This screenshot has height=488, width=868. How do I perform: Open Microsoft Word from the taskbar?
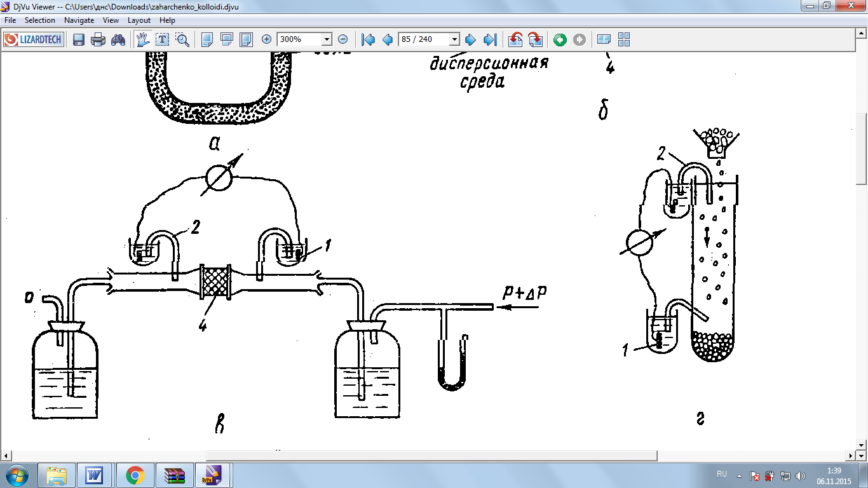(x=95, y=475)
